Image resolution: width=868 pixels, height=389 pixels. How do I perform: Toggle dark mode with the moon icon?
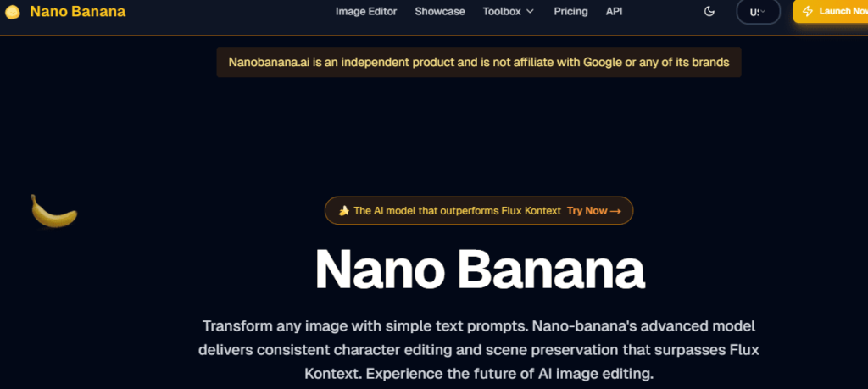tap(709, 12)
